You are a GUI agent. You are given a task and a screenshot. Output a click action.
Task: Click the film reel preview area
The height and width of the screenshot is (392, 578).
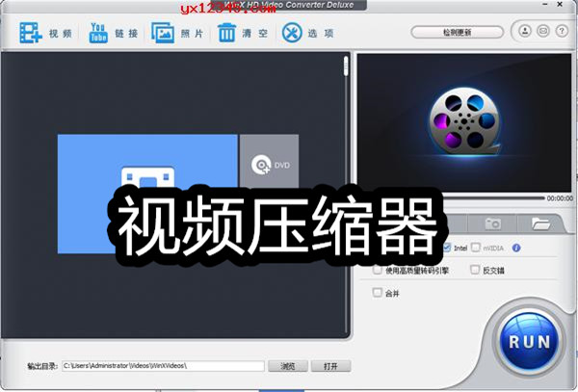coord(464,122)
